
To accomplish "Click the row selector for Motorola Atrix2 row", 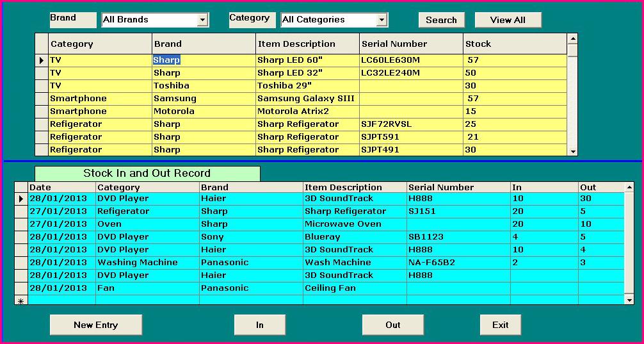I will point(42,111).
